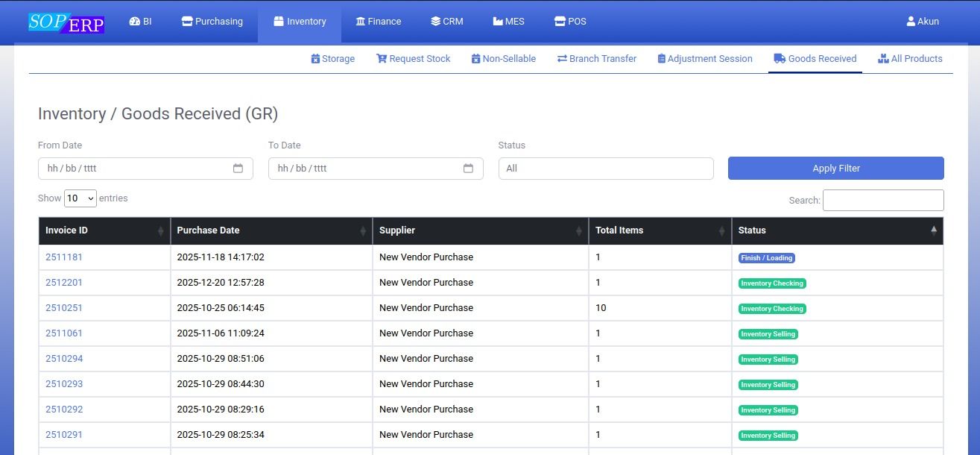Focus the Search input field
This screenshot has width=980, height=455.
pos(882,200)
